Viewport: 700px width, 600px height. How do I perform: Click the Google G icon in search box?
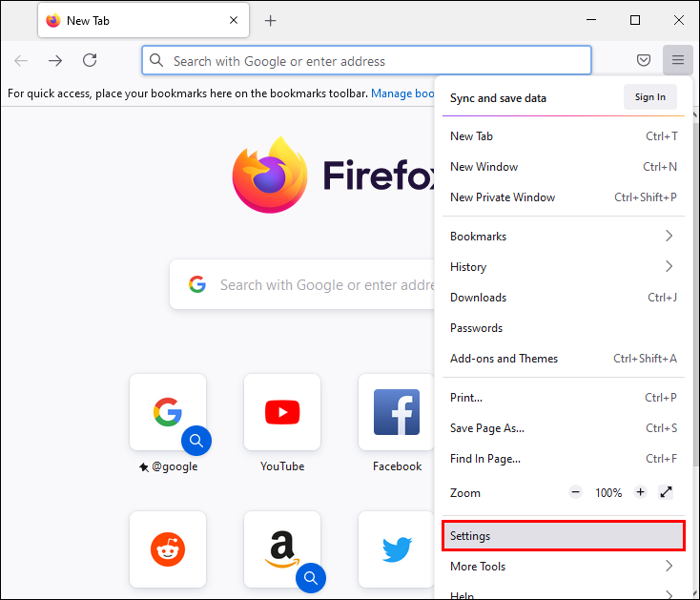click(x=196, y=284)
